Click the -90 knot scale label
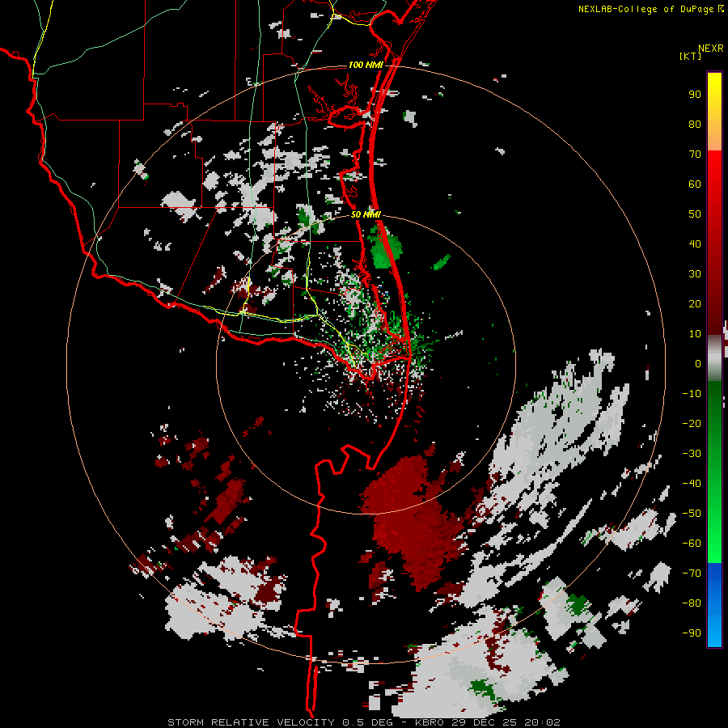Image resolution: width=728 pixels, height=728 pixels. click(692, 633)
